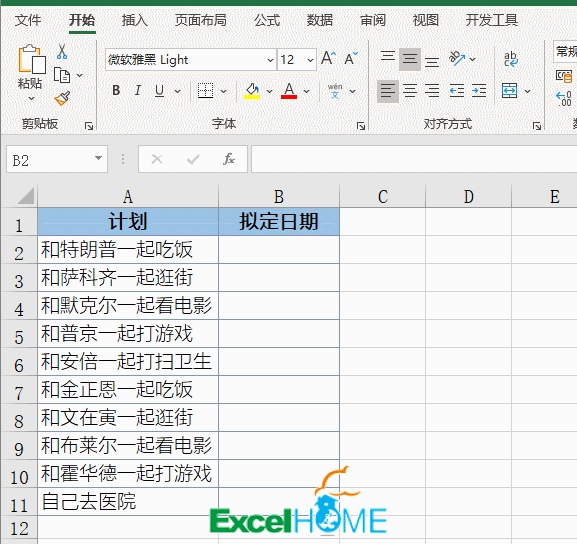Switch to the 公式 tab

267,20
